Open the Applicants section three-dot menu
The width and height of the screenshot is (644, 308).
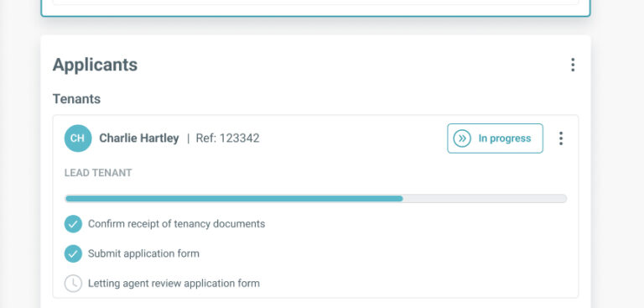click(573, 65)
